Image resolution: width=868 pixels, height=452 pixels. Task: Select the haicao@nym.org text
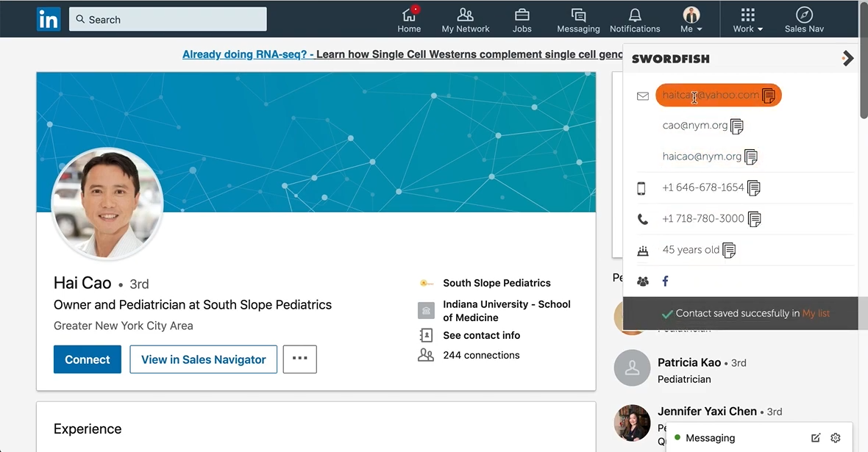coord(701,157)
